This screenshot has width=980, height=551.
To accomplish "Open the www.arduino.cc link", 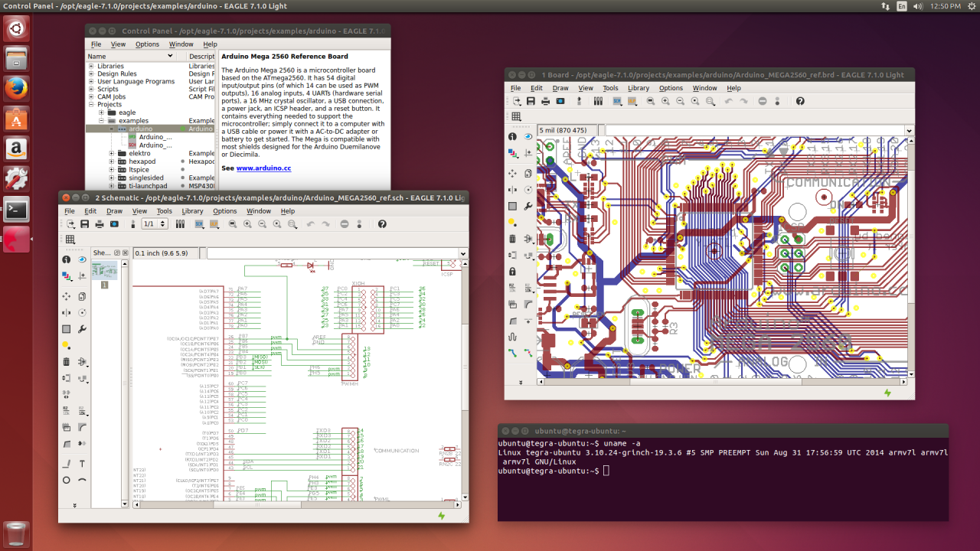I will point(263,168).
